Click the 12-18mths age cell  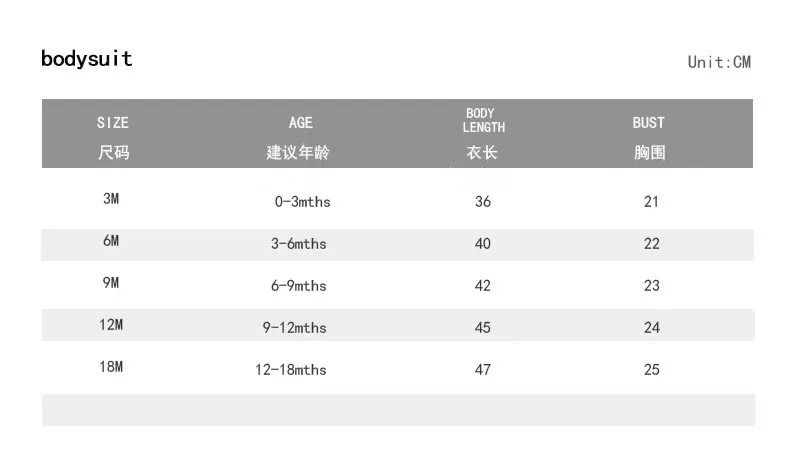[291, 369]
